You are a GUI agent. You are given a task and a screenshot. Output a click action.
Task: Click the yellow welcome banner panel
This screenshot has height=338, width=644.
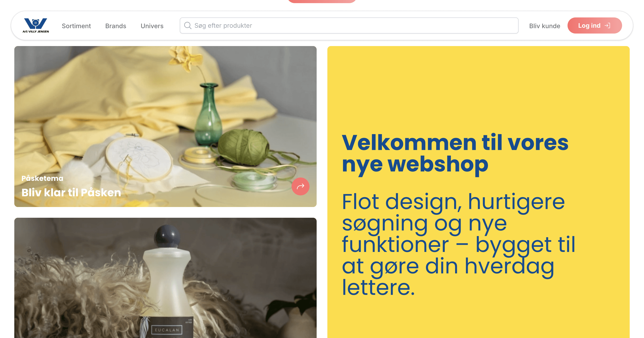tap(478, 192)
